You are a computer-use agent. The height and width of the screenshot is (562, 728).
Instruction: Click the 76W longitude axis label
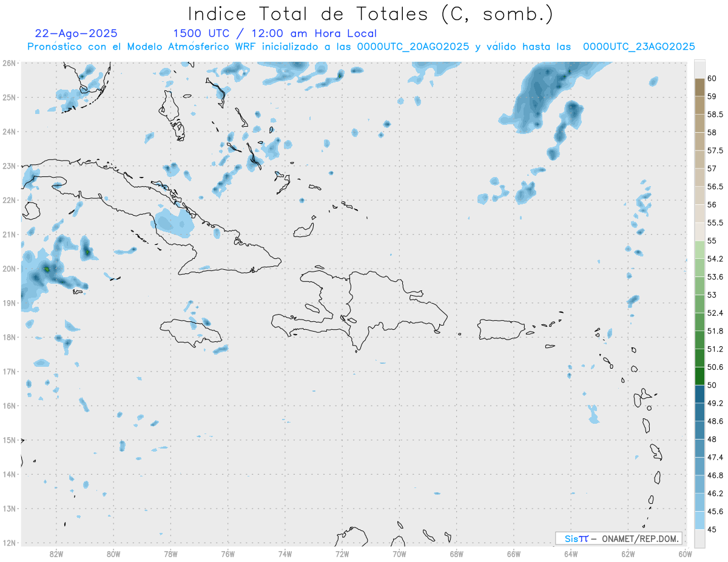(x=227, y=554)
